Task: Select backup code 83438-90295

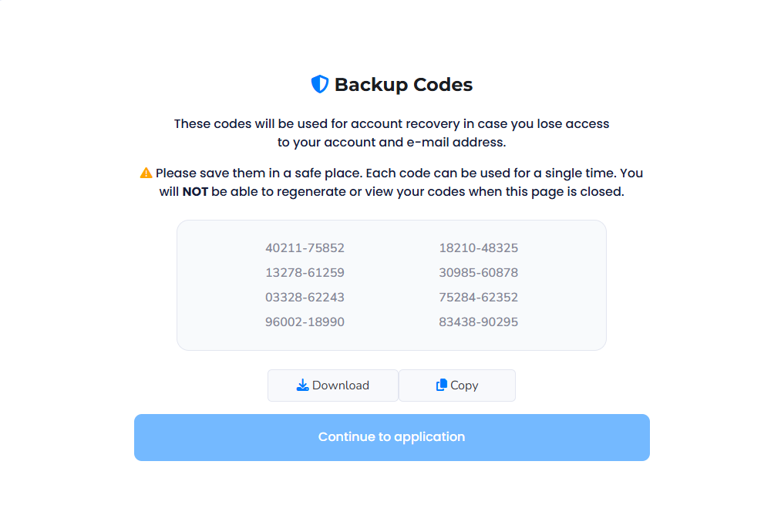Action: click(x=478, y=322)
